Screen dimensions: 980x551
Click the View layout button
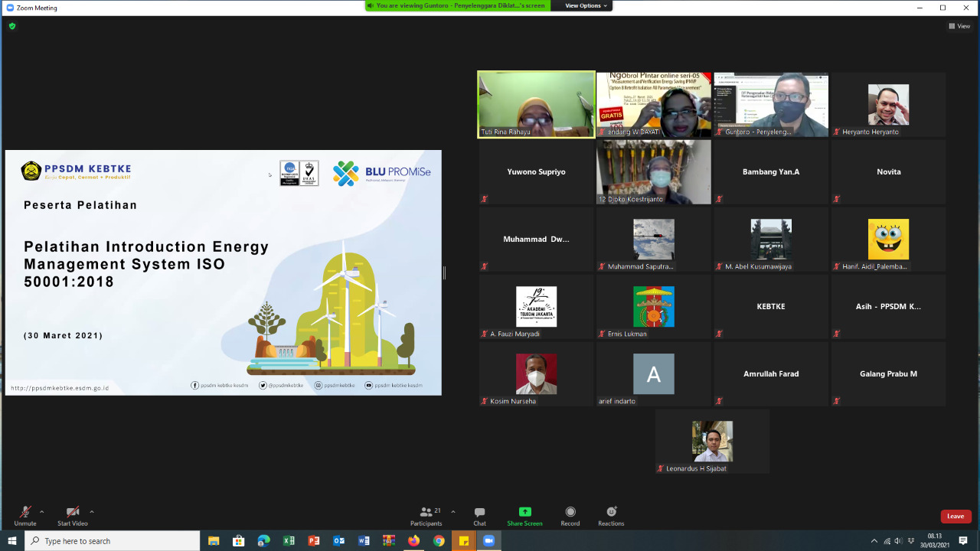pos(959,26)
